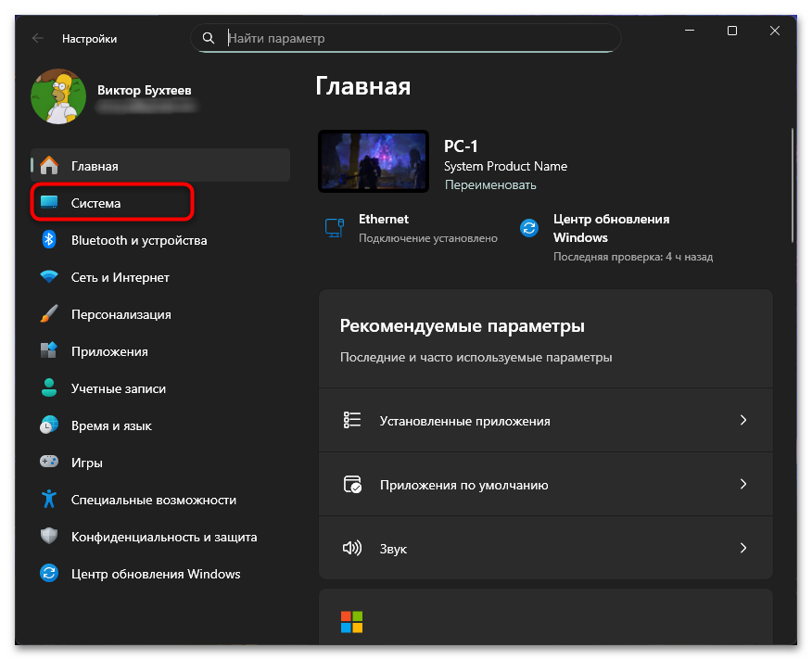Open the Главная sidebar section
The width and height of the screenshot is (812, 660).
(x=160, y=166)
